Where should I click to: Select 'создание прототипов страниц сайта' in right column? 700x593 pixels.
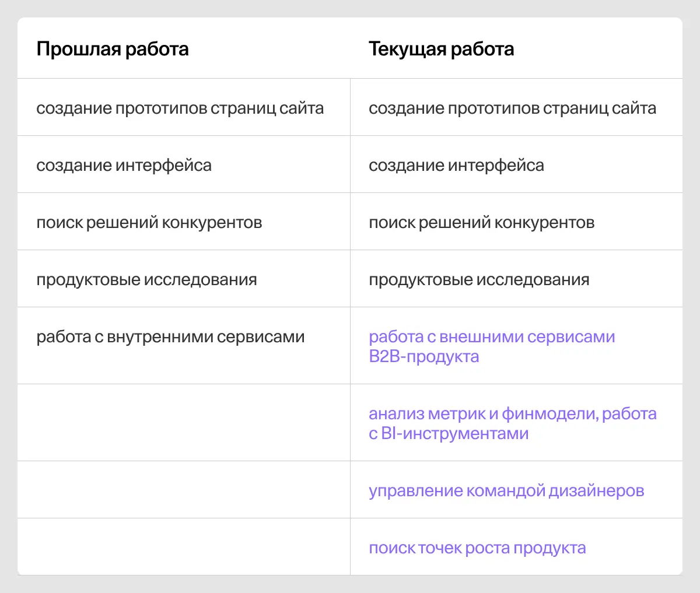click(x=512, y=107)
